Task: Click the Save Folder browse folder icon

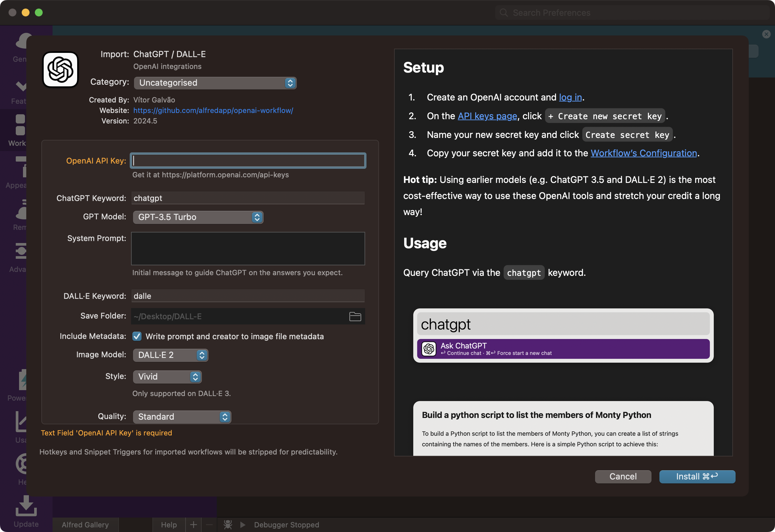Action: pos(355,316)
